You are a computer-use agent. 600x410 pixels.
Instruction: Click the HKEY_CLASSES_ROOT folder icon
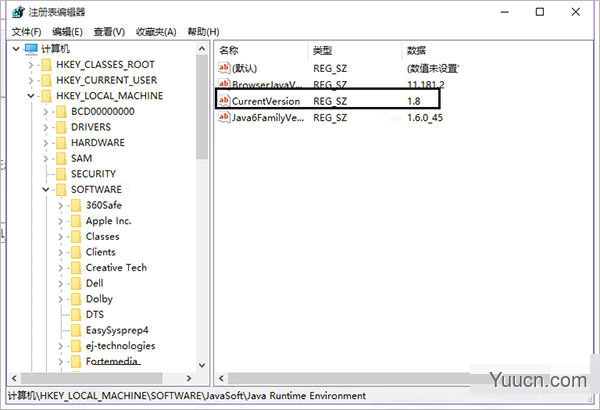point(47,65)
